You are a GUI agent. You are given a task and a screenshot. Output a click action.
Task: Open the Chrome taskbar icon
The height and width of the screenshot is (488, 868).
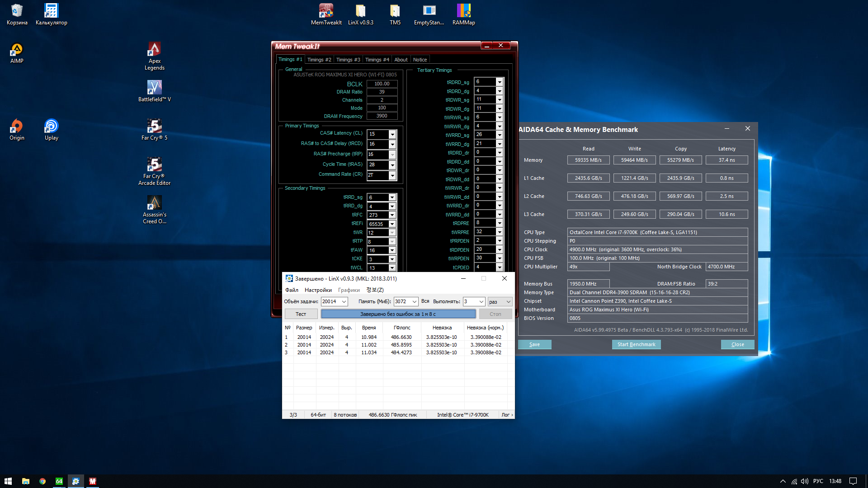coord(42,481)
